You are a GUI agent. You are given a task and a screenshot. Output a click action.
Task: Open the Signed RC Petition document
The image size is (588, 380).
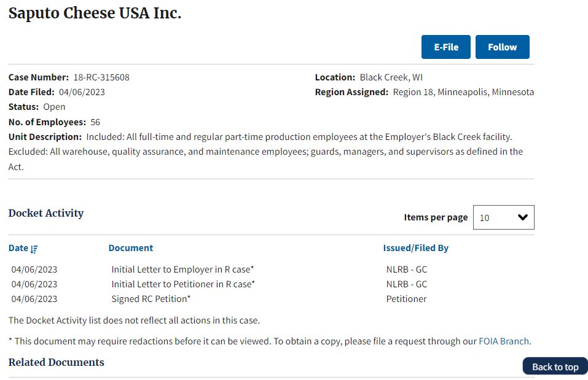[x=151, y=298]
